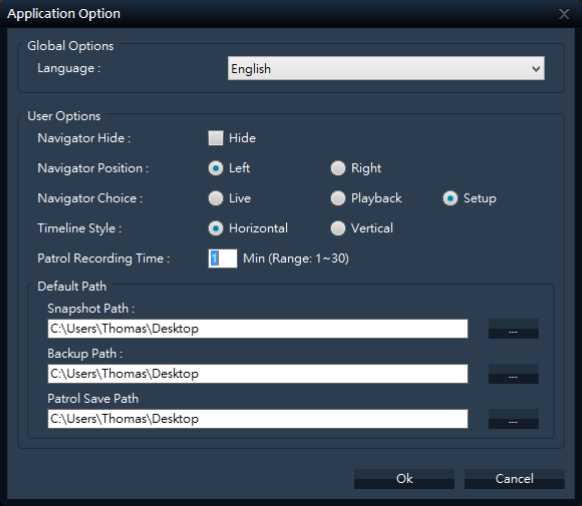582x506 pixels.
Task: Click the Patrol Save Path field
Action: click(x=258, y=419)
